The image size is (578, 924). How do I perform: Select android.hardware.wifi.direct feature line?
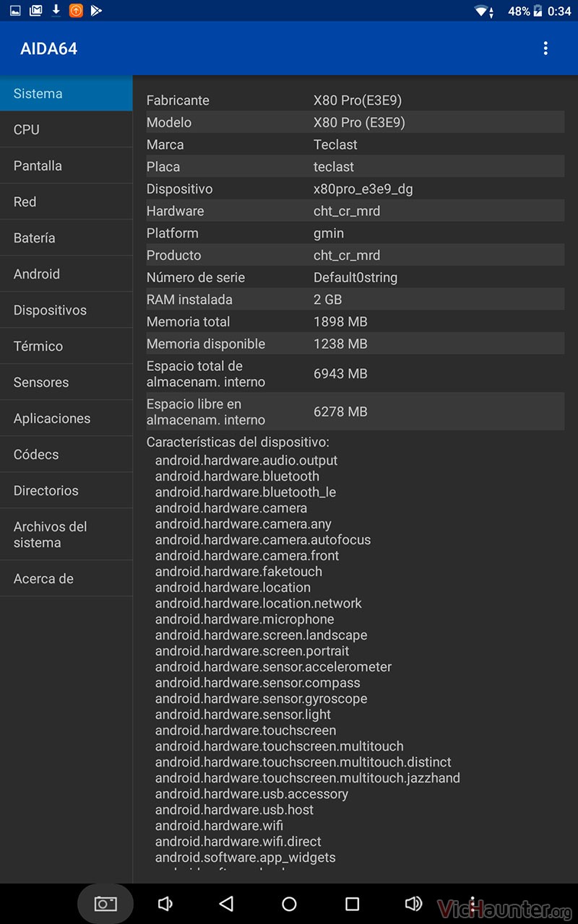coord(238,842)
